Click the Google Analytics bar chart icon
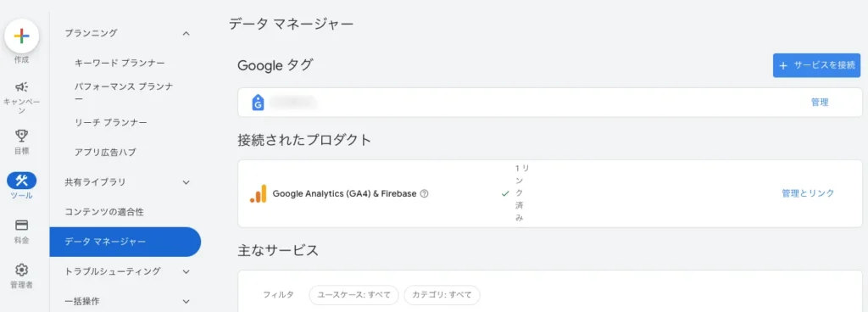868x312 pixels. [258, 193]
